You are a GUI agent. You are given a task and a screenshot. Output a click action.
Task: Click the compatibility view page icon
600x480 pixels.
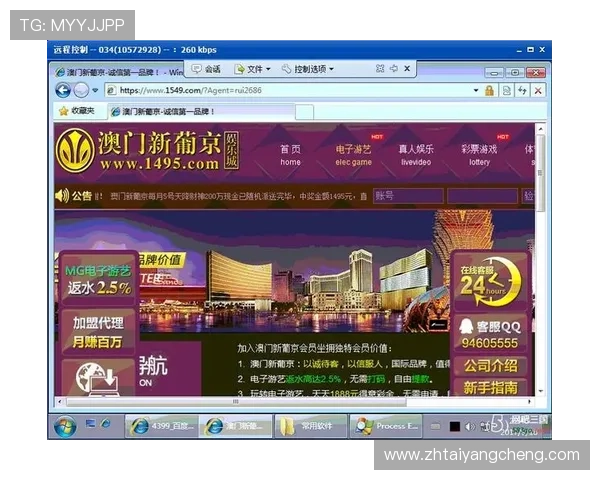click(x=506, y=91)
